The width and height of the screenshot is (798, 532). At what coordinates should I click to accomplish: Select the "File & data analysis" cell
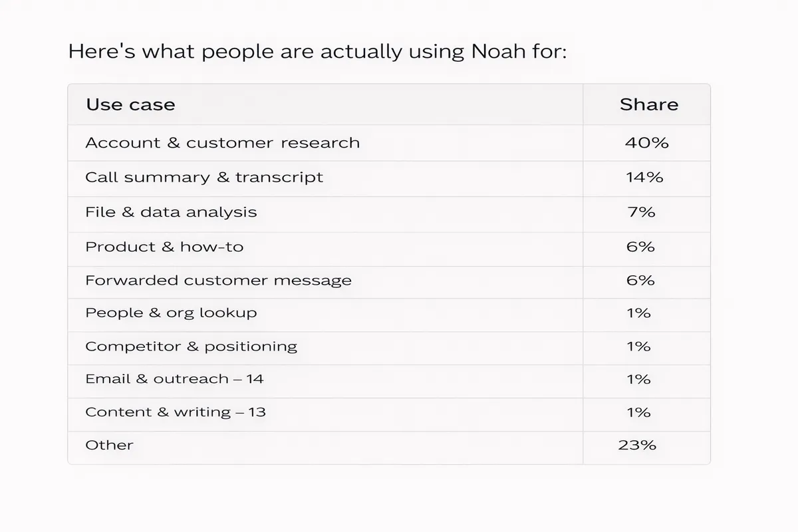pyautogui.click(x=171, y=212)
